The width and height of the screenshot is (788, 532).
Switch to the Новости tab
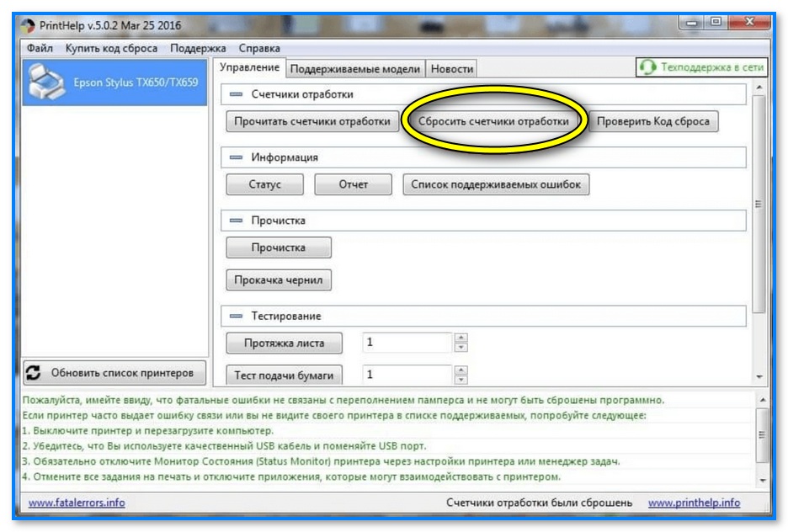(451, 69)
